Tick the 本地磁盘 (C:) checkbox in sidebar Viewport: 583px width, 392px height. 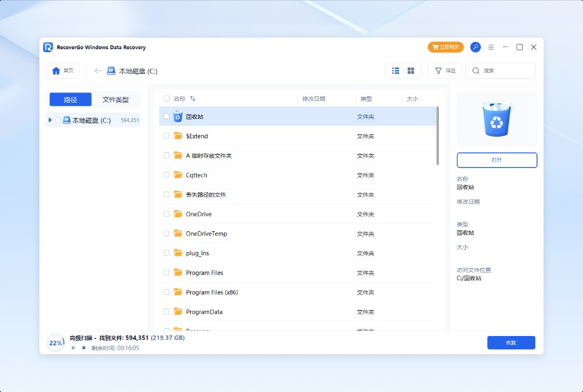(x=58, y=120)
